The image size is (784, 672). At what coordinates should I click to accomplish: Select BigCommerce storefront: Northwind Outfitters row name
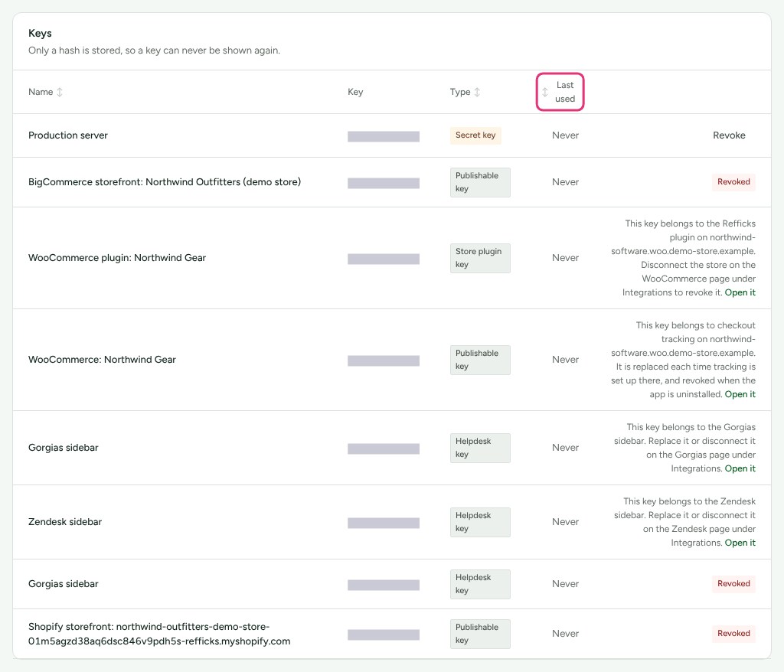coord(165,182)
